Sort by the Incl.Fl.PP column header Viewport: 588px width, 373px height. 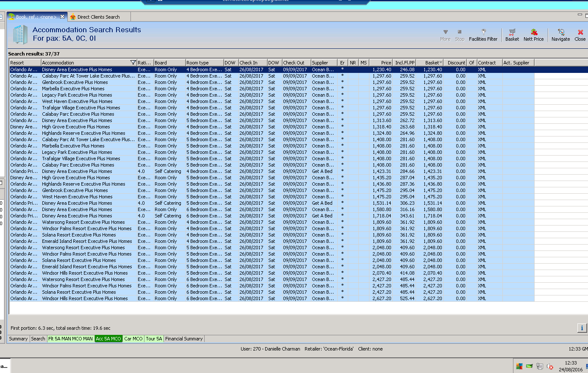point(404,63)
